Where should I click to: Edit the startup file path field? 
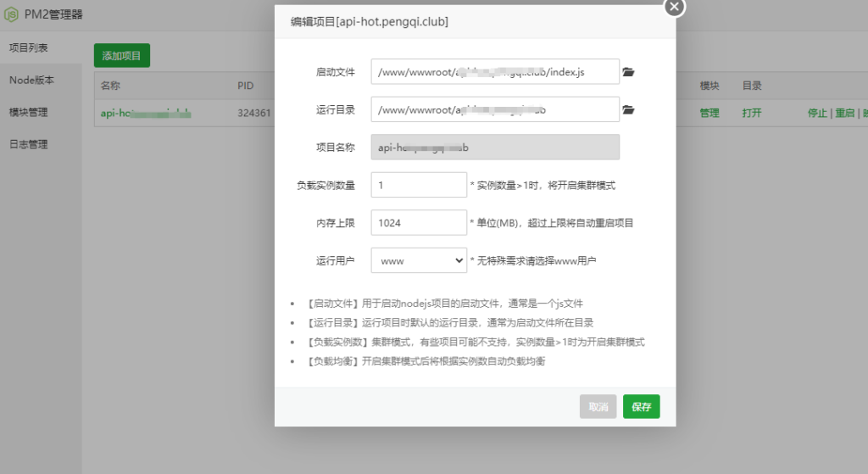pyautogui.click(x=495, y=72)
